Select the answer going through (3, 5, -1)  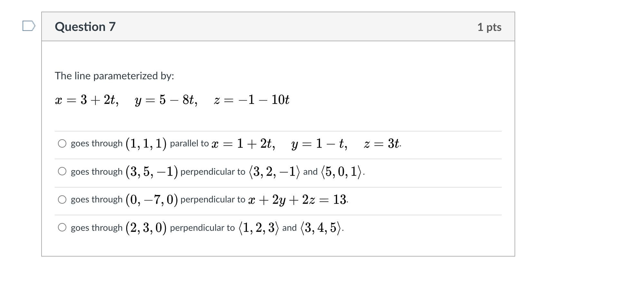62,172
